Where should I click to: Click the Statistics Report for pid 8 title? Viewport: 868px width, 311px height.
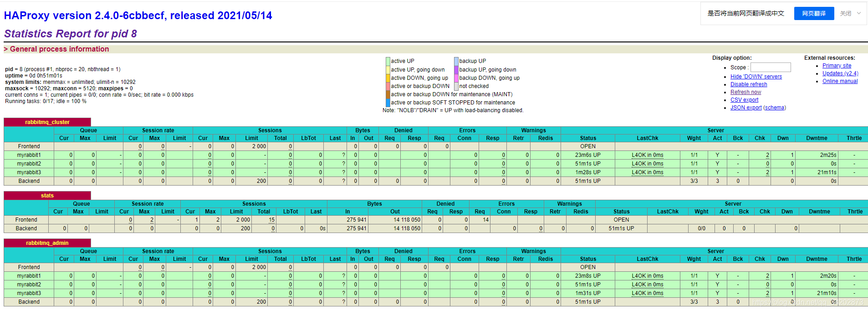(70, 34)
